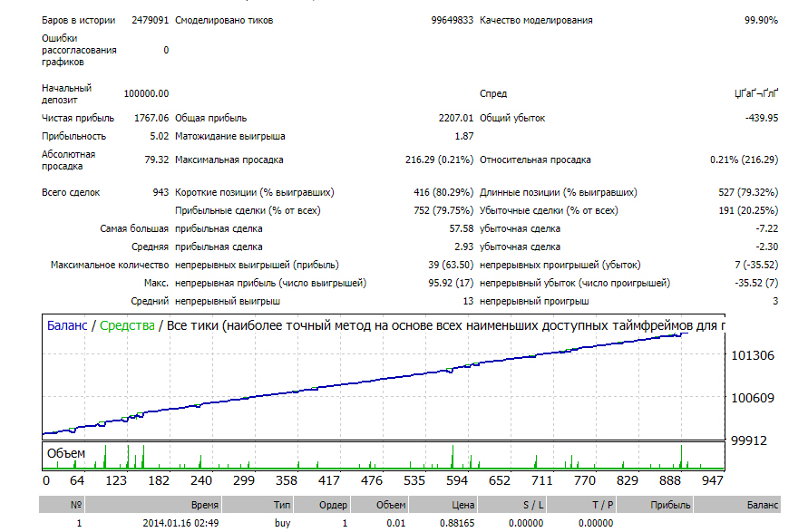Image resolution: width=808 pixels, height=532 pixels.
Task: Click largest loss trade value -7.22
Action: [x=767, y=228]
